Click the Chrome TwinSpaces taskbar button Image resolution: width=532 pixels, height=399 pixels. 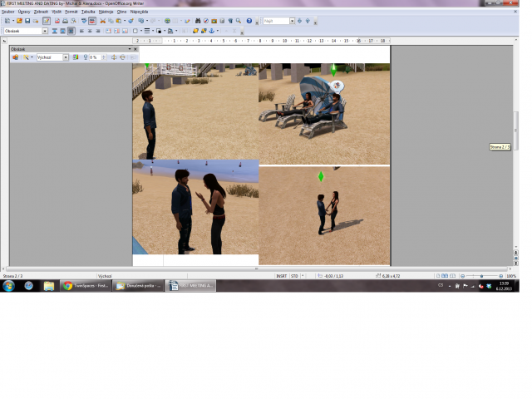[86, 286]
